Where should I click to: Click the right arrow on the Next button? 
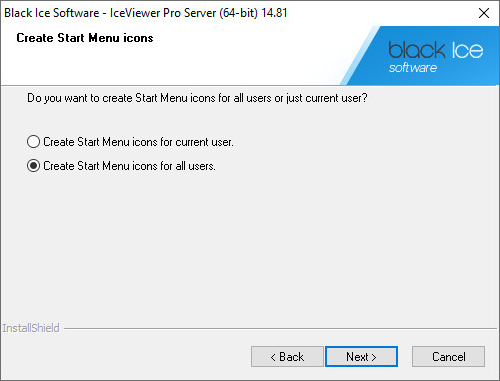[374, 357]
